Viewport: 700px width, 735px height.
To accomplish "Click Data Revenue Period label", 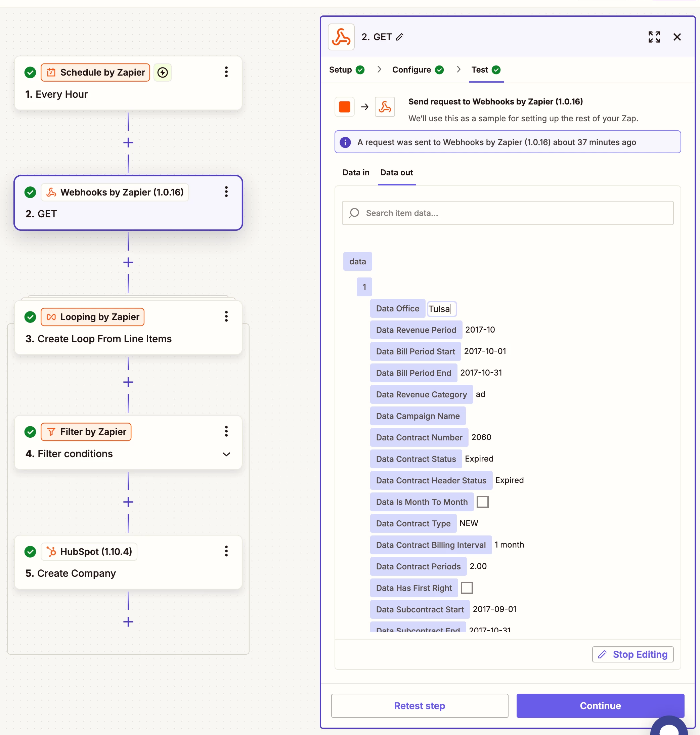I will point(416,330).
